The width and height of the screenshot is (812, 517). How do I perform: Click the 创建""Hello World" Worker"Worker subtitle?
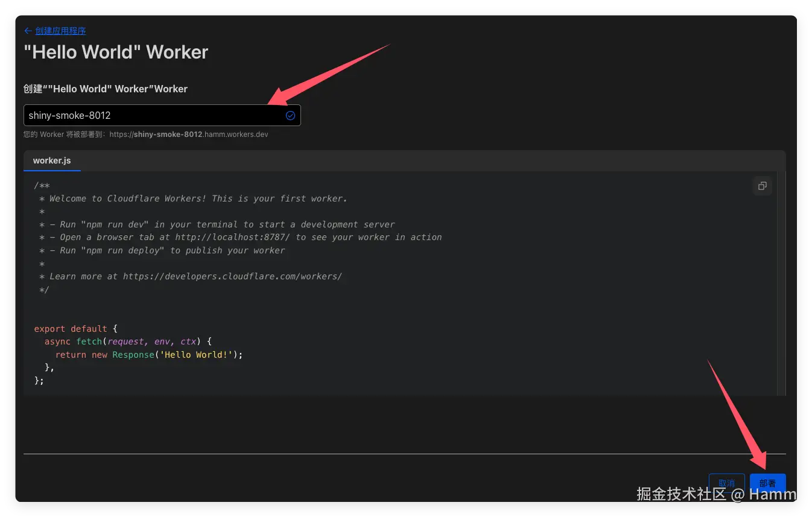point(106,89)
